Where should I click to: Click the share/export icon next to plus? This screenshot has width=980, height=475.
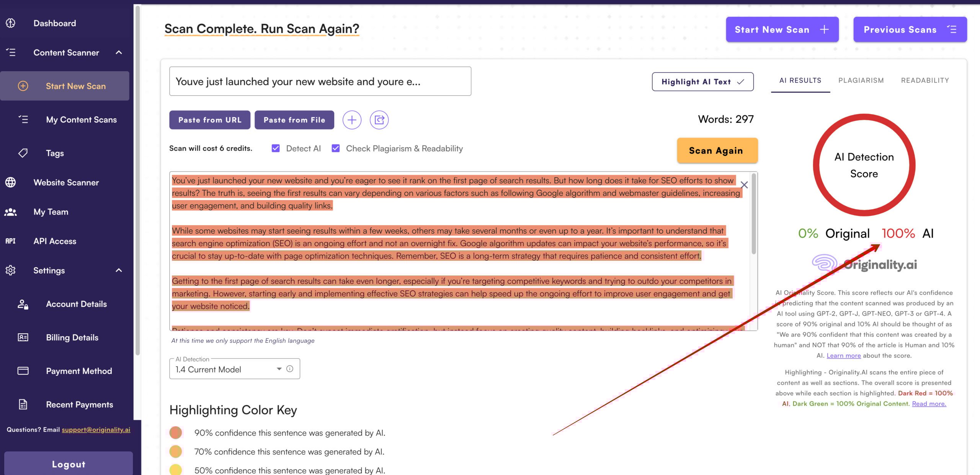pyautogui.click(x=379, y=120)
